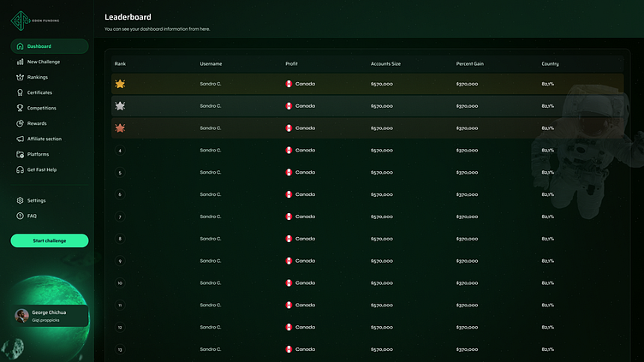Open the Affiliate section icon
Image resolution: width=644 pixels, height=362 pixels.
(x=20, y=139)
